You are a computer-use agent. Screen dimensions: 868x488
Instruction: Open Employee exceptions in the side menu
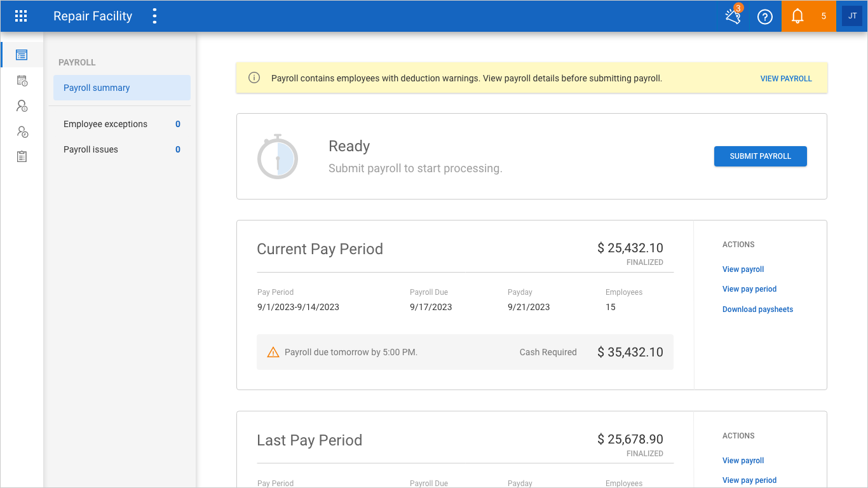point(122,124)
